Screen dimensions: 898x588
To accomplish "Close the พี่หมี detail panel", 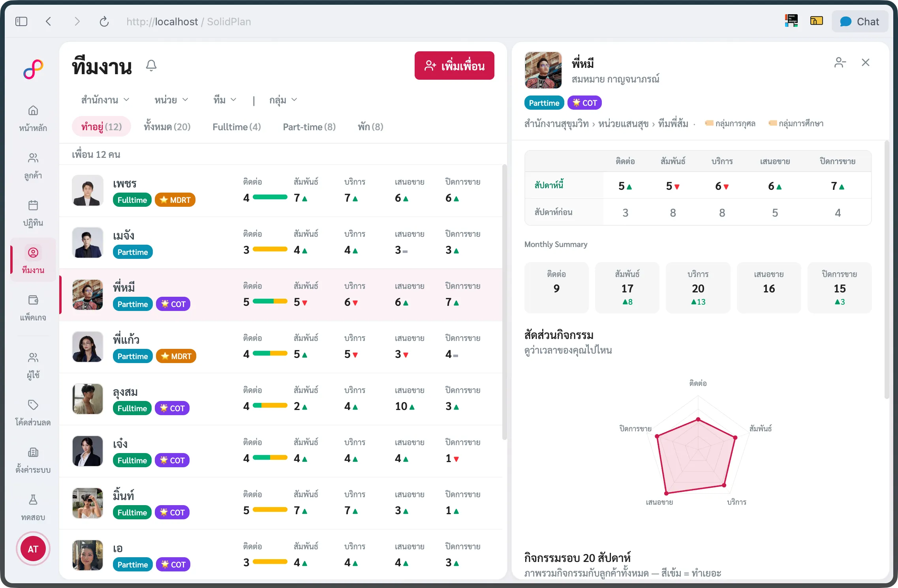I will [866, 62].
